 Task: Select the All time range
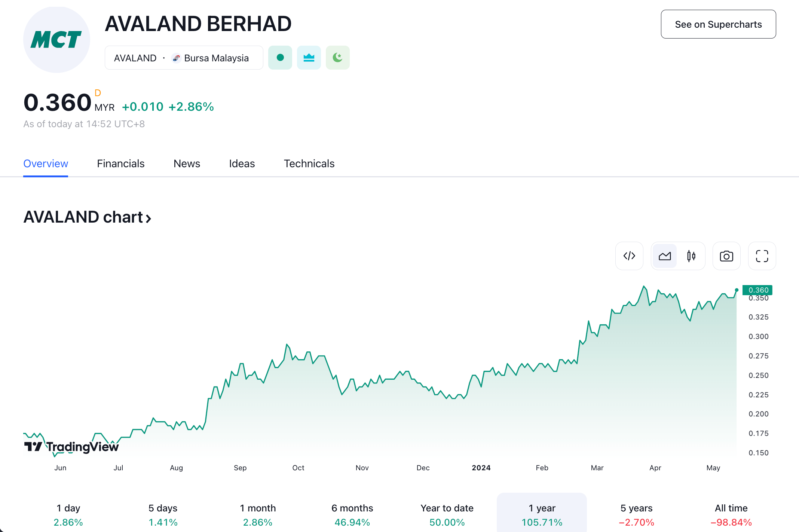pos(731,515)
